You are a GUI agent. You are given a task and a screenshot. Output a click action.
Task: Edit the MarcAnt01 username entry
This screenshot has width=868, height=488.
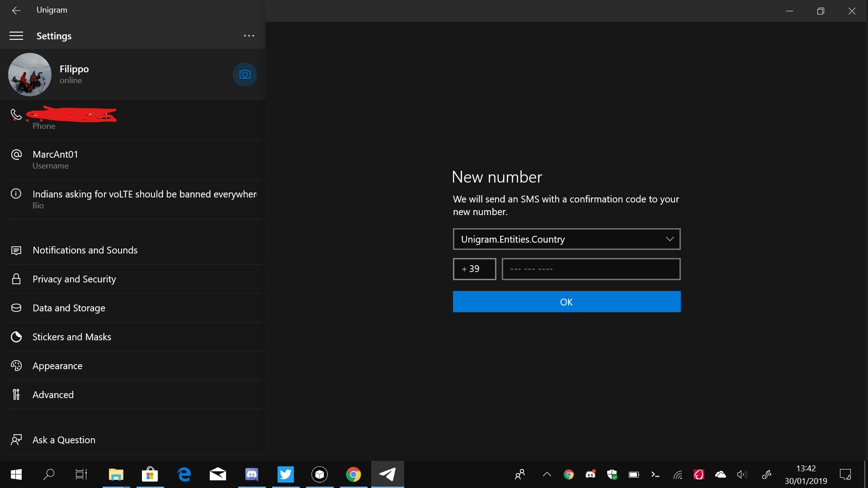[56, 160]
